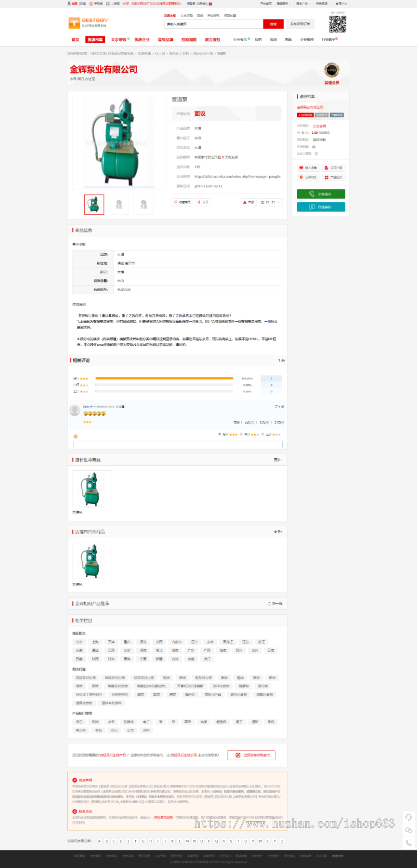Click the 普通会员 member badge icon
The width and height of the screenshot is (417, 868).
point(332,70)
